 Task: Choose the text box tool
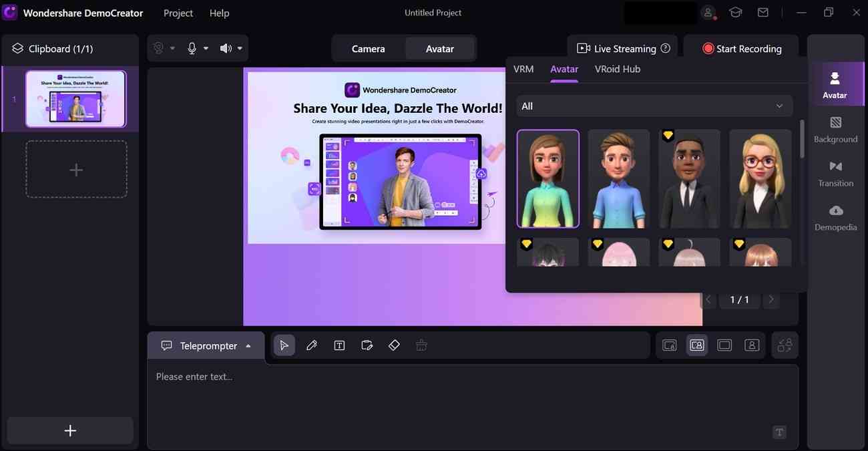coord(339,345)
